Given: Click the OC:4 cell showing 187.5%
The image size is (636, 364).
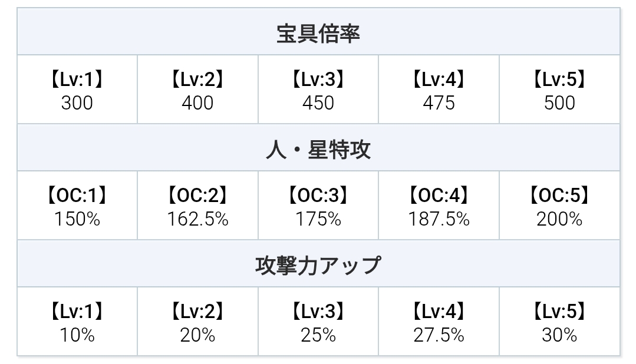Looking at the screenshot, I should click(439, 207).
